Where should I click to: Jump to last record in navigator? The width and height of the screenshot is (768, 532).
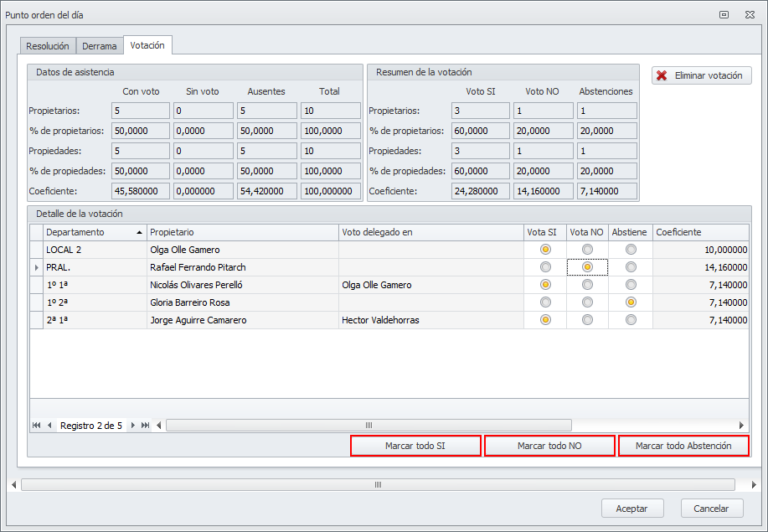145,426
